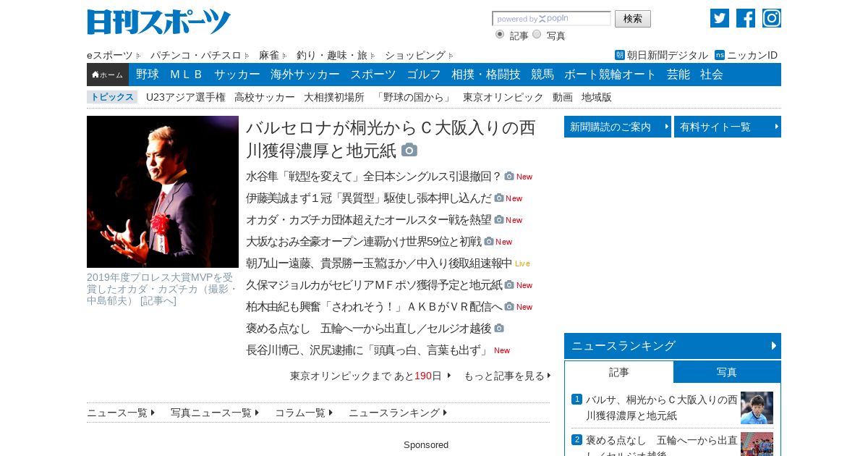Open the 野球 menu
Image resolution: width=868 pixels, height=456 pixels.
coord(148,75)
